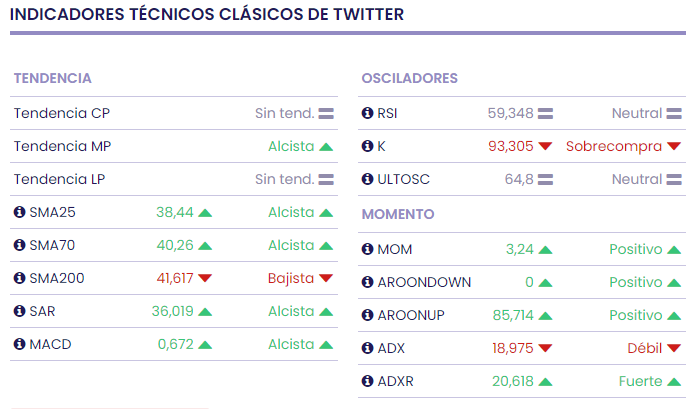This screenshot has height=409, width=698.
Task: Click the info icon beside SMA70
Action: (x=19, y=245)
